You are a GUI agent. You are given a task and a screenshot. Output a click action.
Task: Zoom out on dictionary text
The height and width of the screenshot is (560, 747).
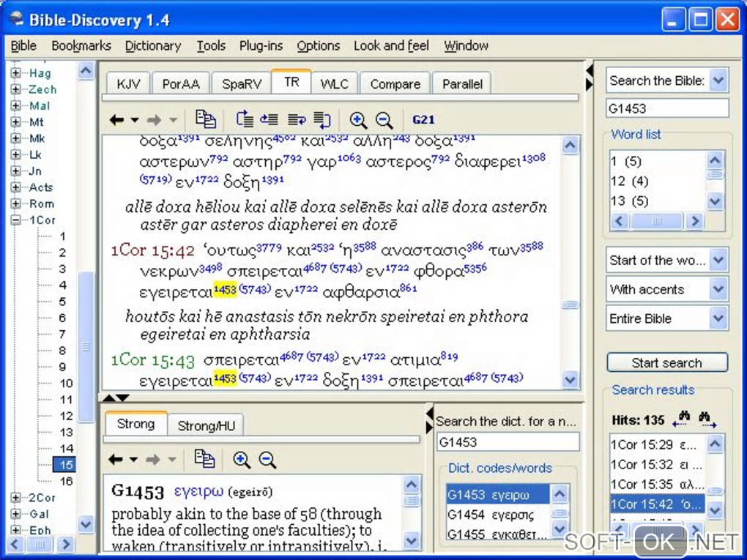click(x=267, y=460)
